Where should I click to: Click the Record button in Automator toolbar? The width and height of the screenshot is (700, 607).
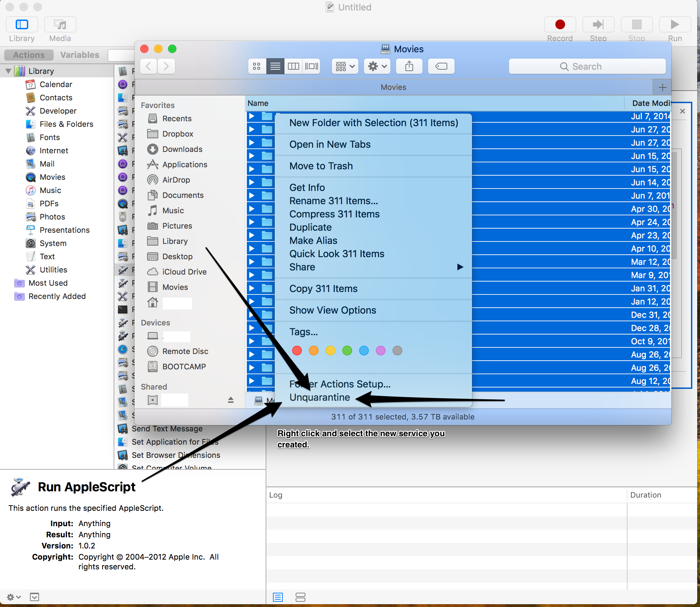tap(560, 25)
